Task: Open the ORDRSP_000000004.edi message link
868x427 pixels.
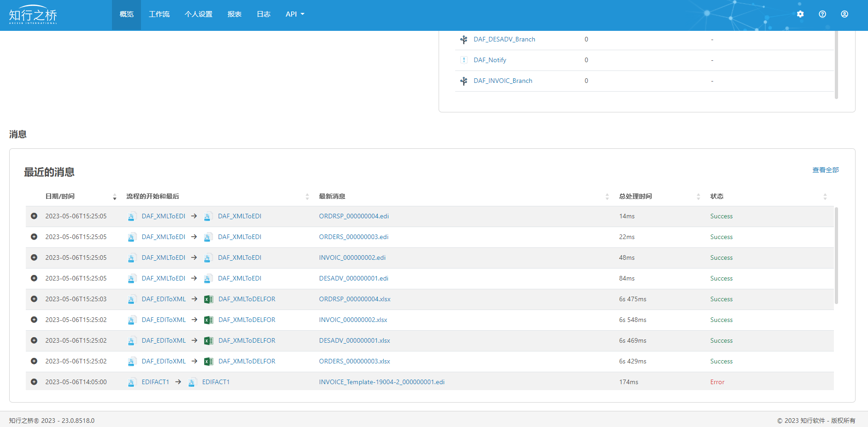Action: (354, 216)
